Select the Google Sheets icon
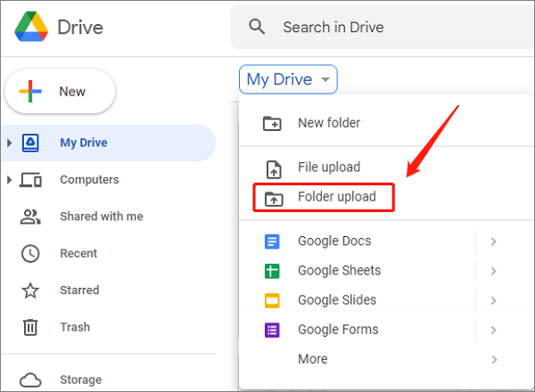Screen dimensions: 535x392 pos(273,271)
